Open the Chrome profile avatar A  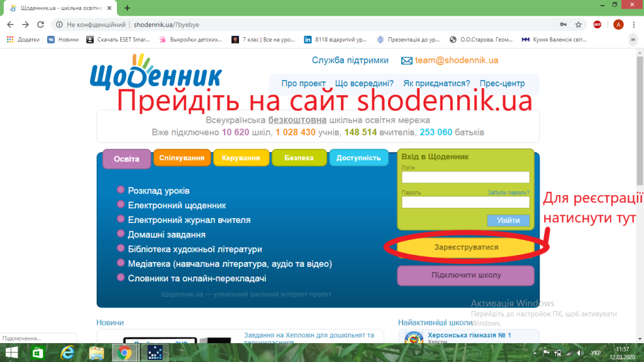pyautogui.click(x=618, y=25)
